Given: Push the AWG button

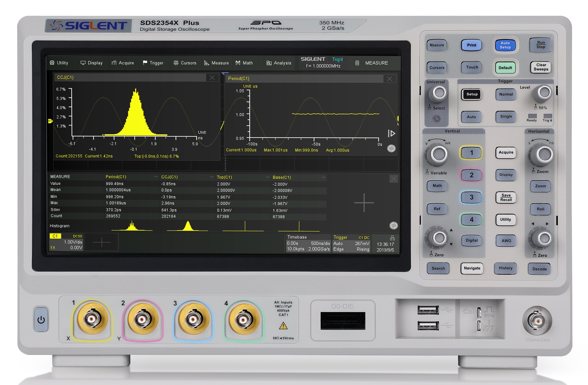Looking at the screenshot, I should point(506,241).
